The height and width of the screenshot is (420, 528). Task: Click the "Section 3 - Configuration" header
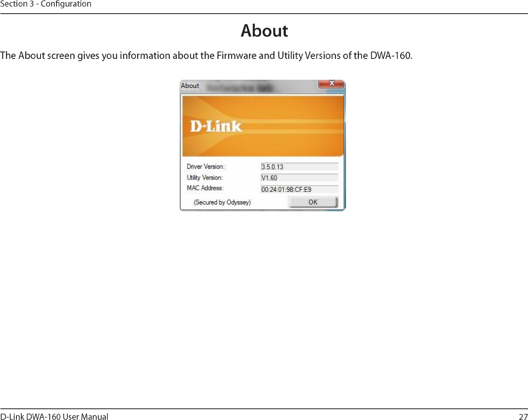coord(46,4)
